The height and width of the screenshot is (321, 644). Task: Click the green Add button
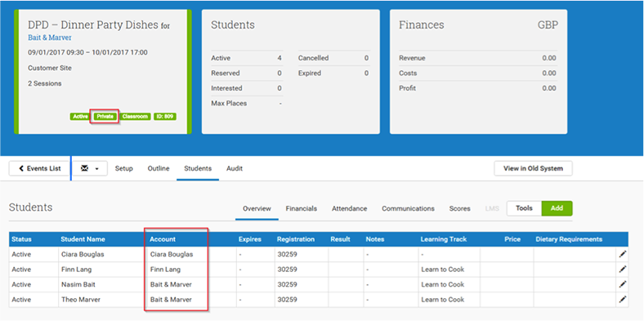pyautogui.click(x=557, y=208)
